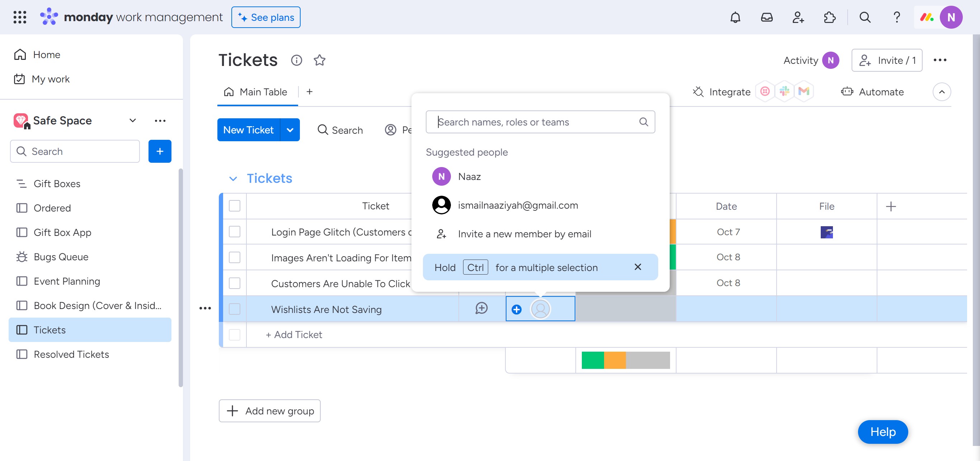
Task: Select all tickets with header checkbox
Action: [234, 206]
